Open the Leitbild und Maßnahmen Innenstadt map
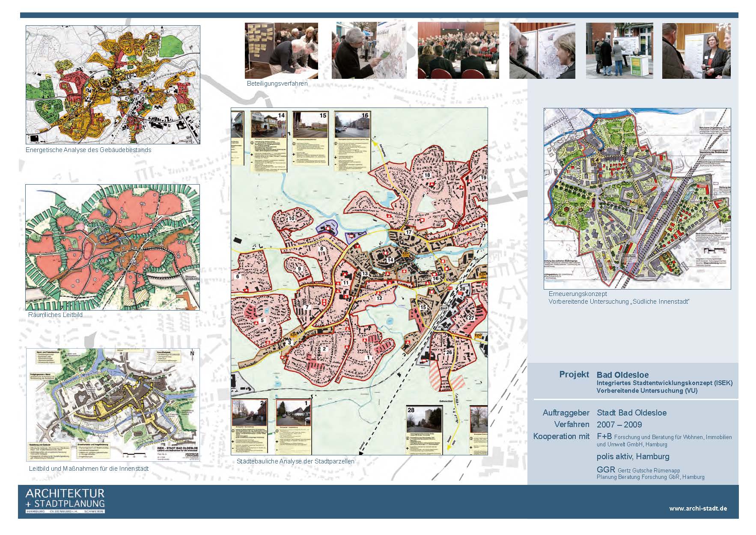Viewport: 756px width, 535px height. [x=112, y=404]
